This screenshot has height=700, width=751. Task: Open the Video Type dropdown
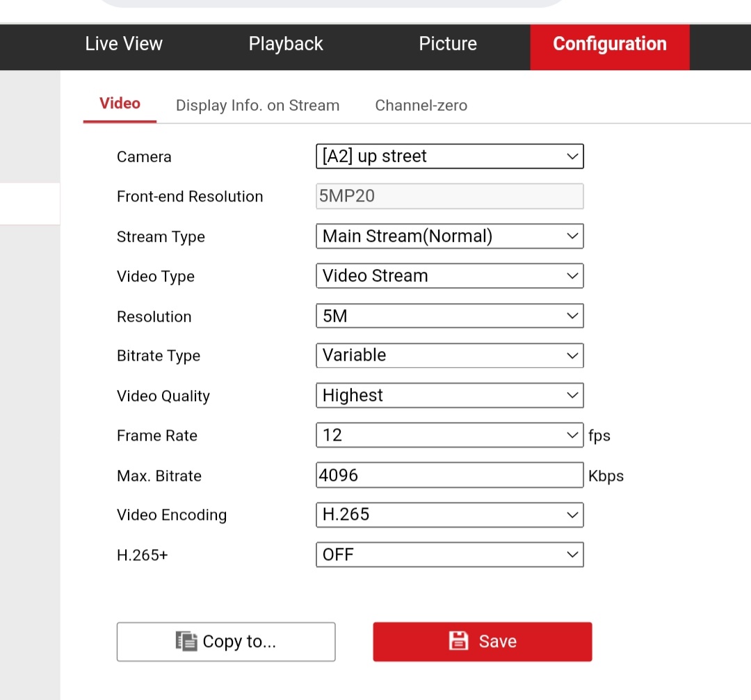[x=449, y=276]
